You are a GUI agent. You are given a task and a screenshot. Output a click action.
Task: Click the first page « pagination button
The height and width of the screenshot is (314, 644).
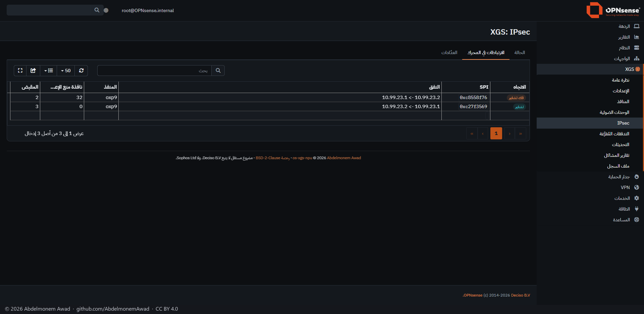point(472,133)
